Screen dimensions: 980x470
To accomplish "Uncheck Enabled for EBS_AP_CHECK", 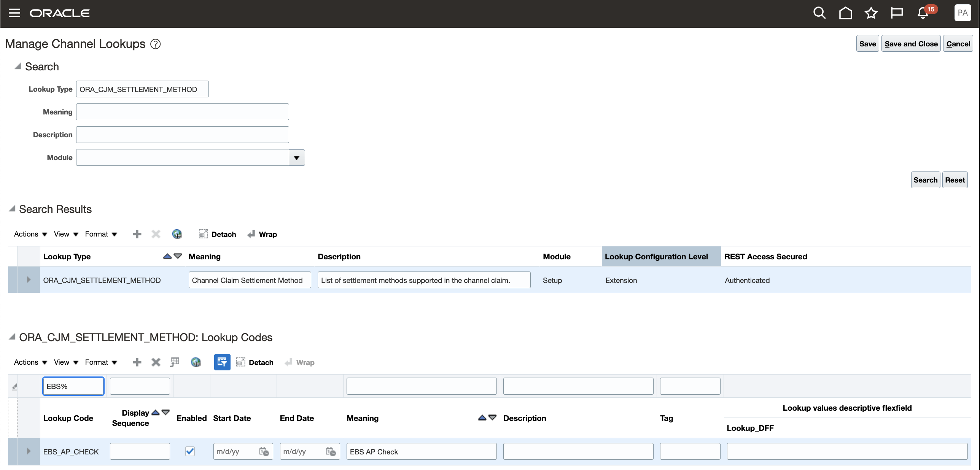I will click(x=189, y=451).
